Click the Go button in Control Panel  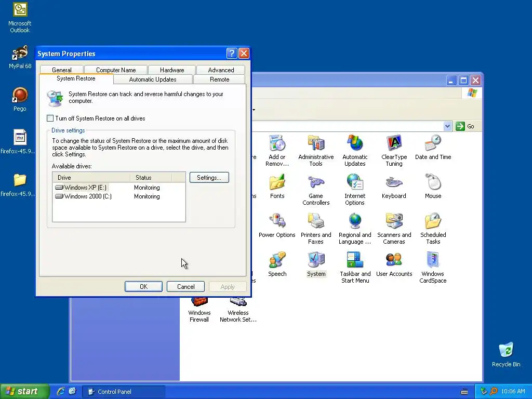tap(465, 126)
